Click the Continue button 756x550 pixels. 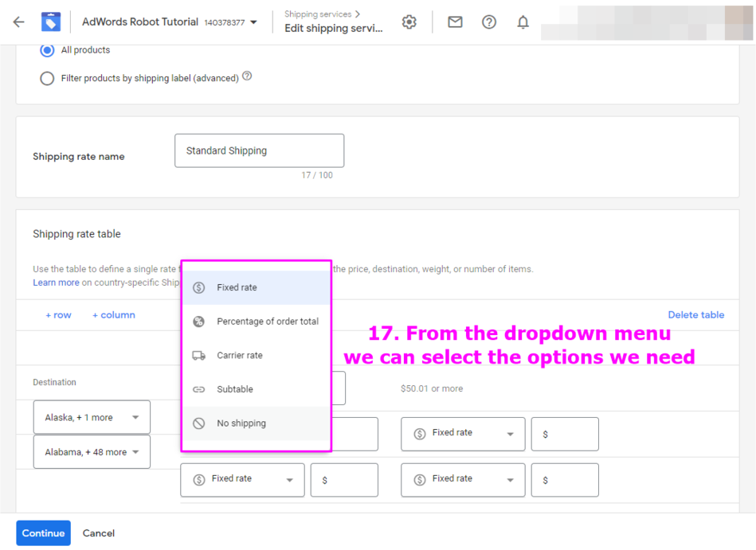[43, 533]
